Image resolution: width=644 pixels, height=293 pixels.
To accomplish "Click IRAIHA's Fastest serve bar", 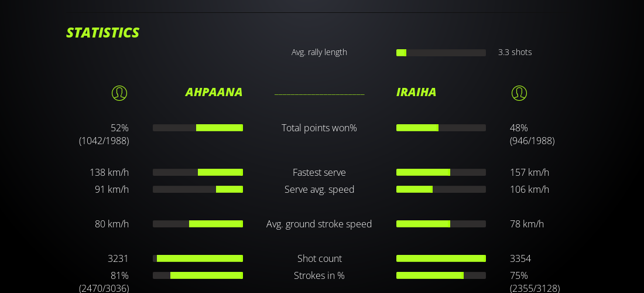I will tap(441, 172).
